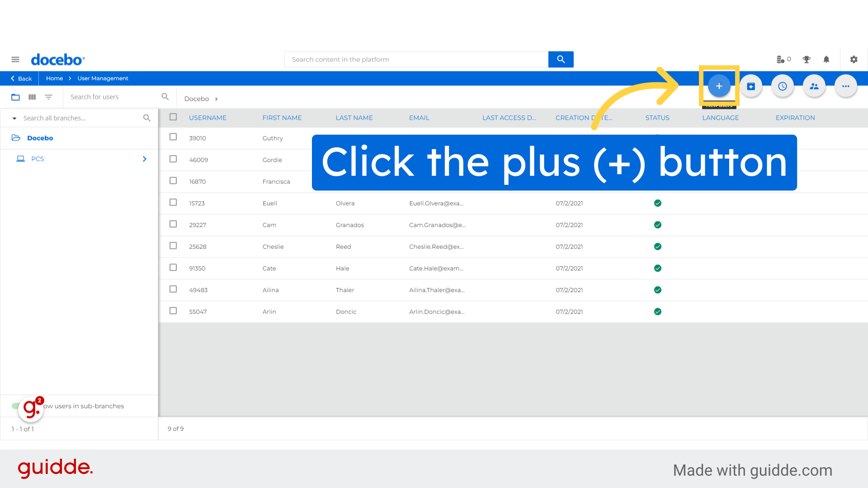
Task: Open the branch search dropdown arrow
Action: click(14, 118)
